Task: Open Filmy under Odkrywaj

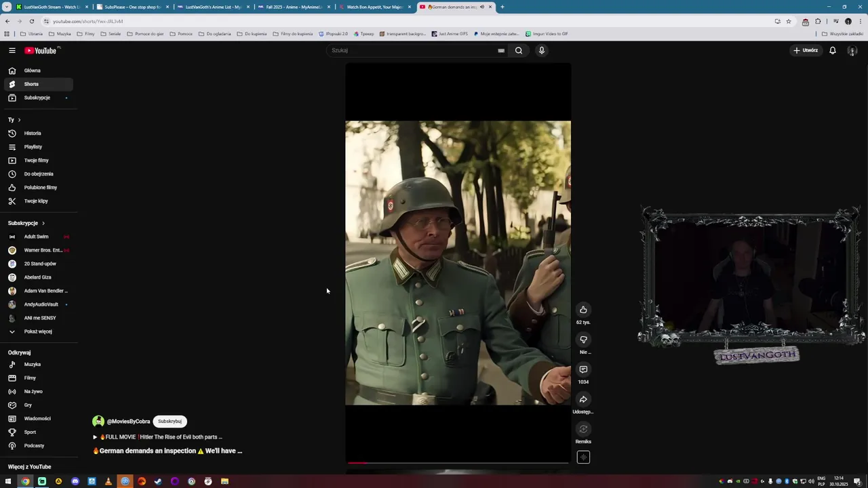Action: coord(39,378)
